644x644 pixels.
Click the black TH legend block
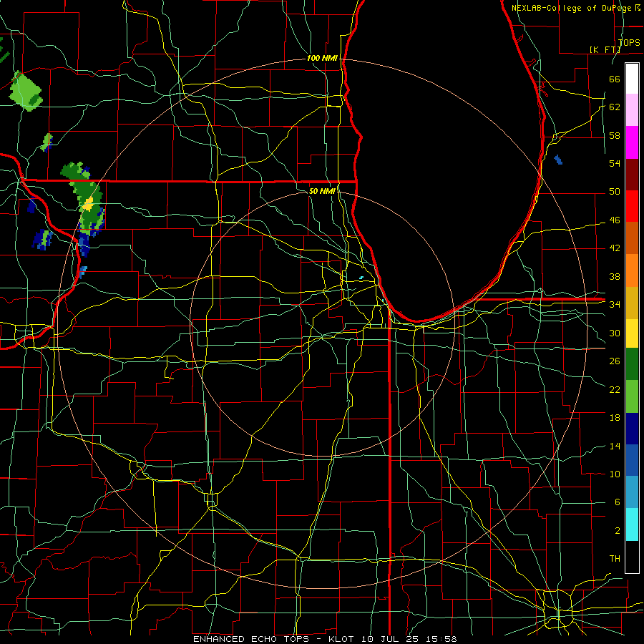click(x=632, y=557)
